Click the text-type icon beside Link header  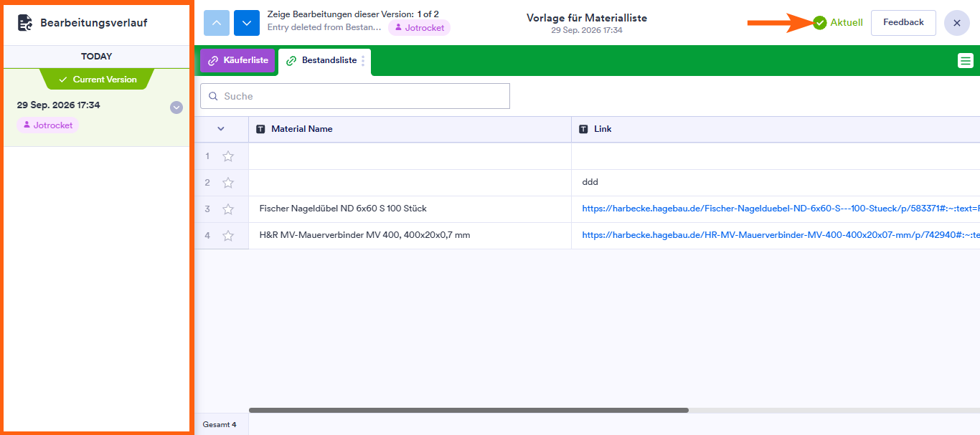click(x=584, y=129)
